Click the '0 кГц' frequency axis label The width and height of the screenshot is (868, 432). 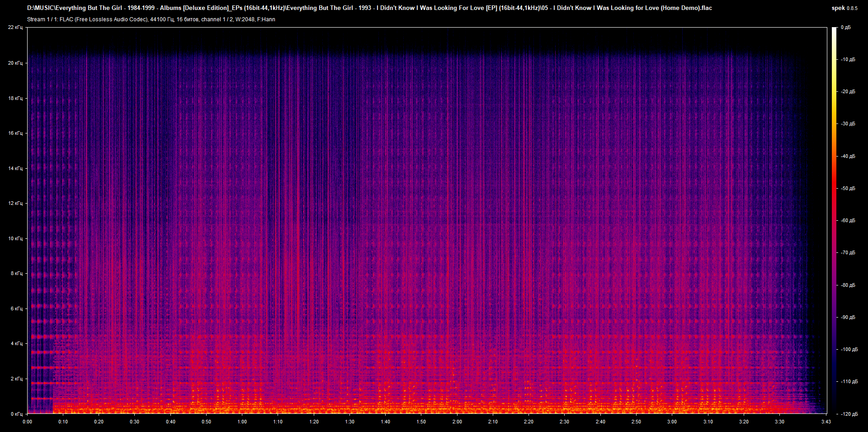[x=17, y=414]
